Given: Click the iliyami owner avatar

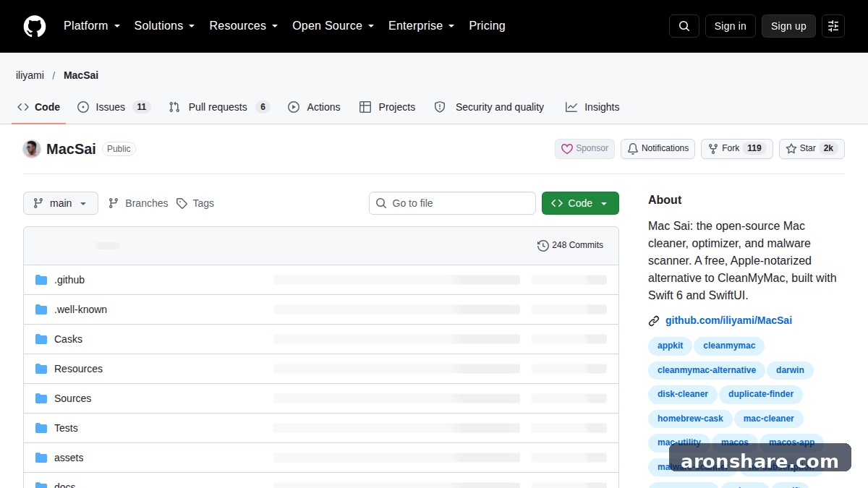Looking at the screenshot, I should click(32, 149).
